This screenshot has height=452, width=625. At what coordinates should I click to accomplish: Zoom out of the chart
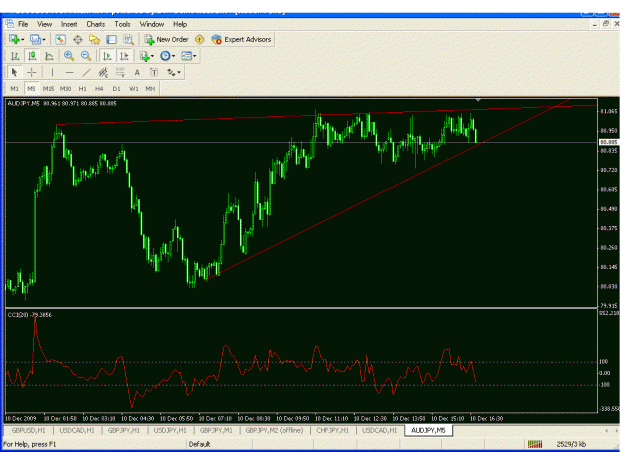[86, 56]
